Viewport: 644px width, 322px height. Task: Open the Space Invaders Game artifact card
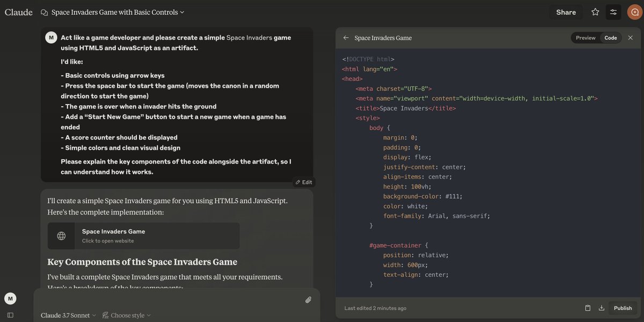coord(144,236)
